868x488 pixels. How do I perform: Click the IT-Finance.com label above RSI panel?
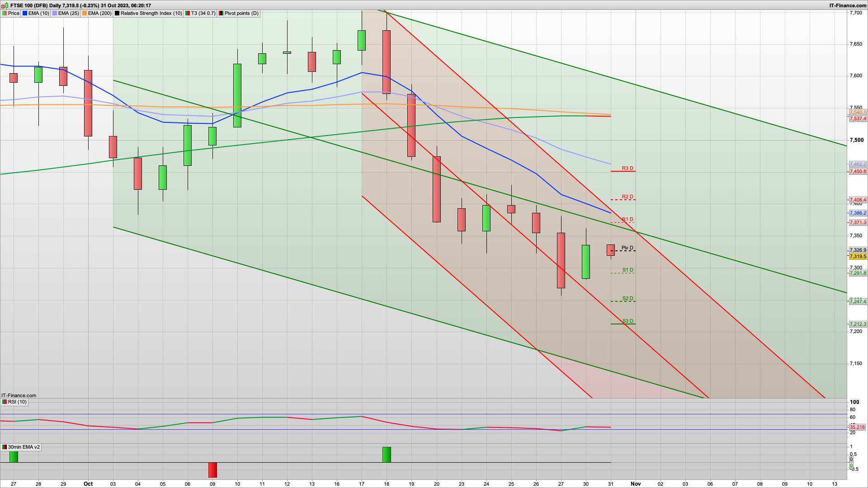point(19,395)
